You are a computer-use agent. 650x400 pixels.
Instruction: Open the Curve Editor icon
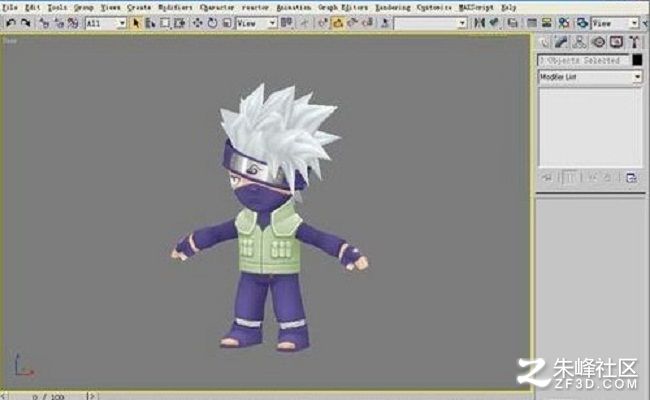click(532, 23)
